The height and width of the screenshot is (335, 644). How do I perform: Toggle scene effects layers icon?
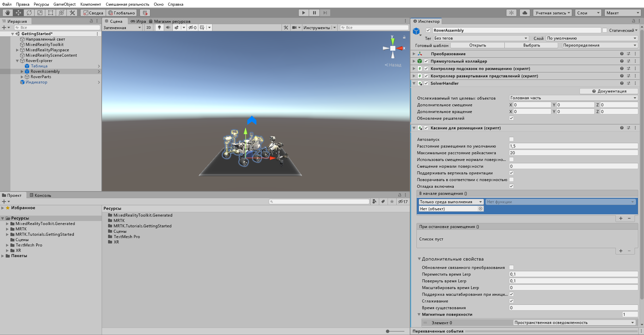point(177,27)
